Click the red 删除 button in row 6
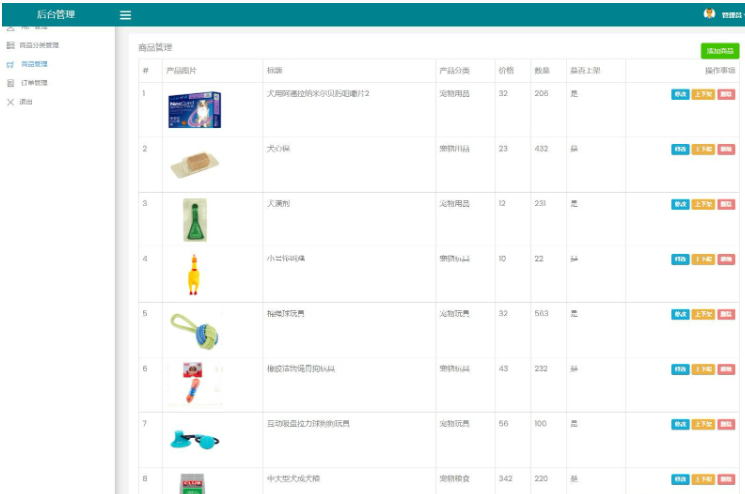The image size is (745, 494). pyautogui.click(x=726, y=370)
